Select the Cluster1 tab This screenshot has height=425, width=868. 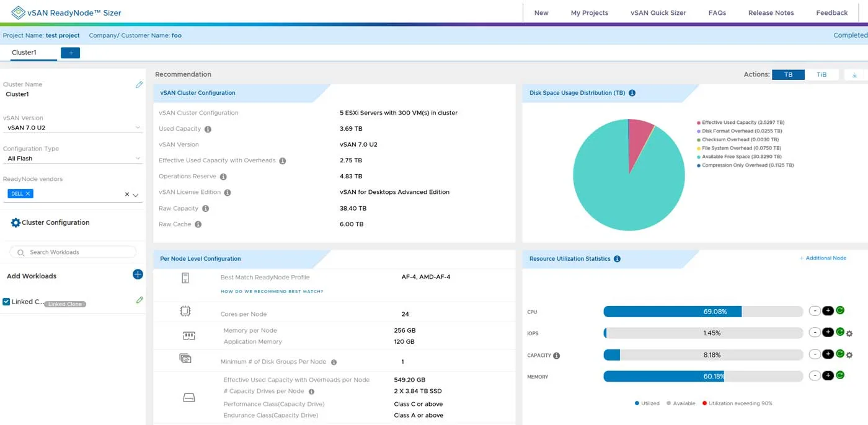[24, 53]
